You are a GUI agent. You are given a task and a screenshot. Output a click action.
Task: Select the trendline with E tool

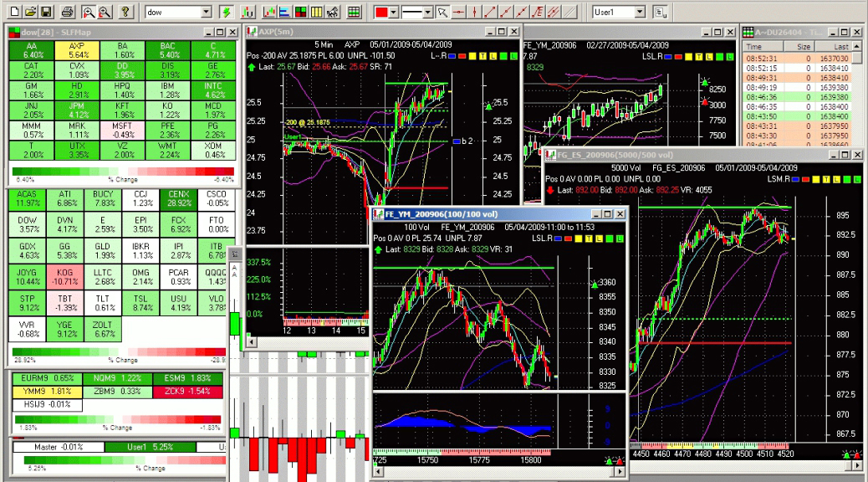click(x=539, y=12)
